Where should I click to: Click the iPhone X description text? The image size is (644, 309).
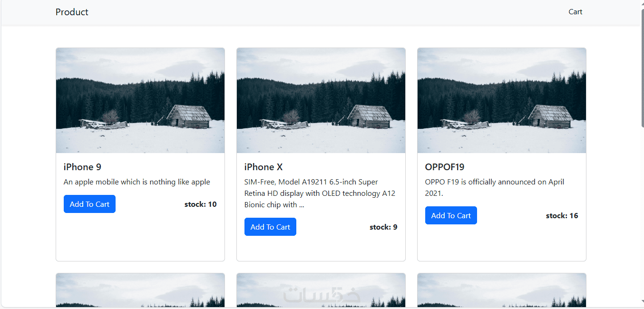320,193
